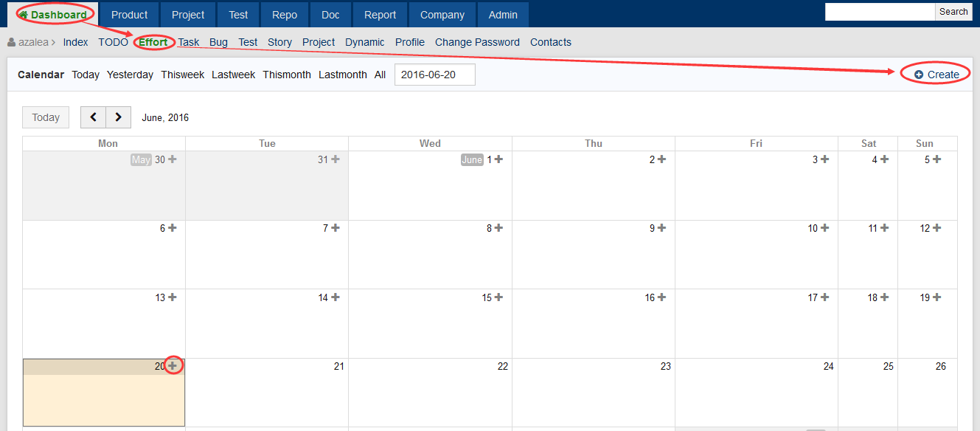Open the Change Password link
The height and width of the screenshot is (431, 980).
[x=477, y=42]
